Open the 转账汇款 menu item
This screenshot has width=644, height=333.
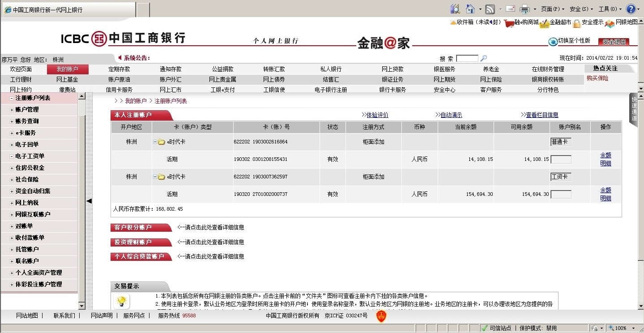tap(274, 69)
